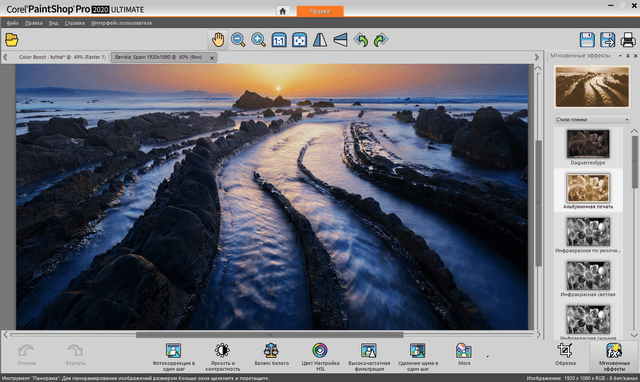Click horizontal scrollbar right arrow

538,335
